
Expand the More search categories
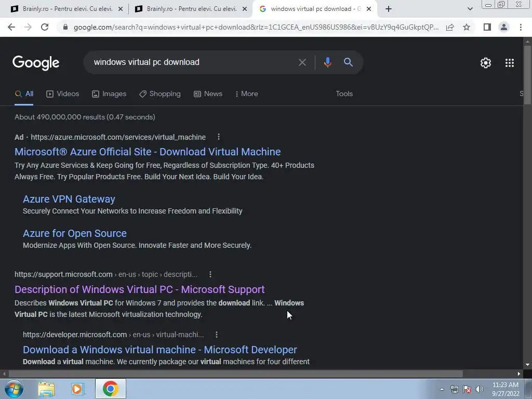coord(247,94)
